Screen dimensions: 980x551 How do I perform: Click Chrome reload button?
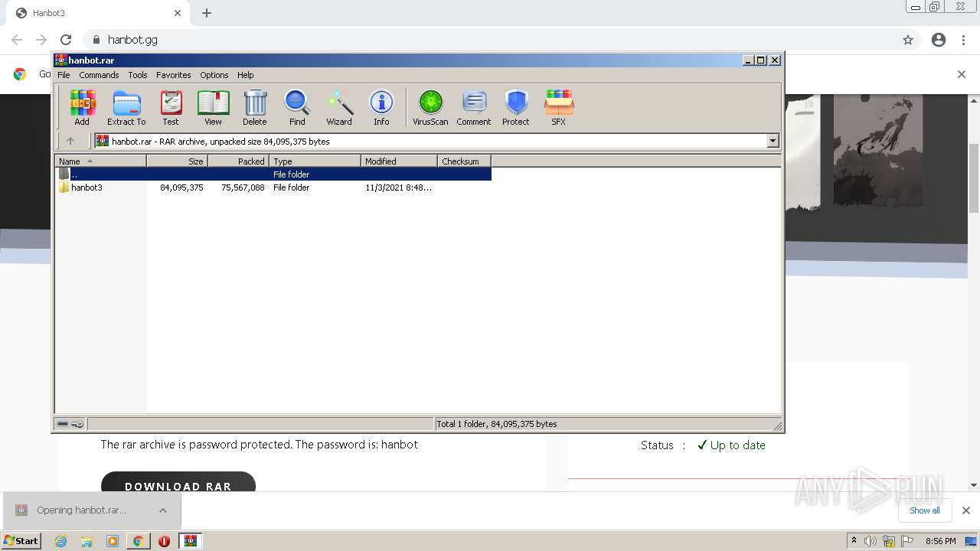(66, 40)
